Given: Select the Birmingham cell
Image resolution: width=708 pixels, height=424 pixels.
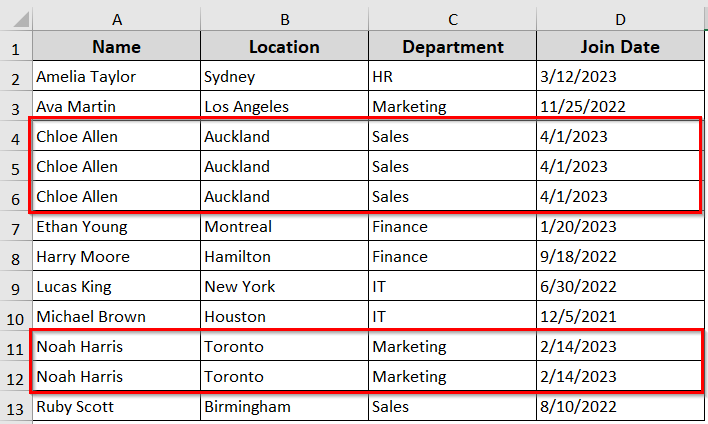Looking at the screenshot, I should pyautogui.click(x=284, y=407).
